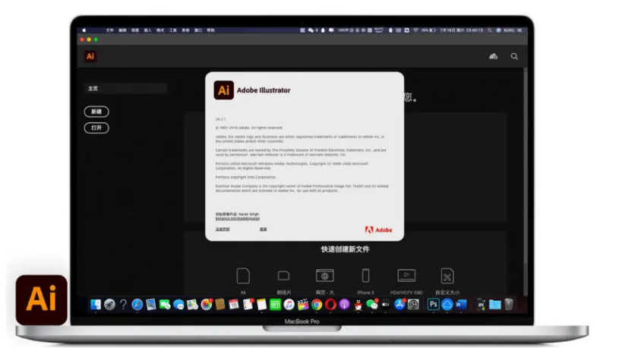644x348 pixels.
Task: Click the 新建 button to create a document
Action: pos(96,112)
